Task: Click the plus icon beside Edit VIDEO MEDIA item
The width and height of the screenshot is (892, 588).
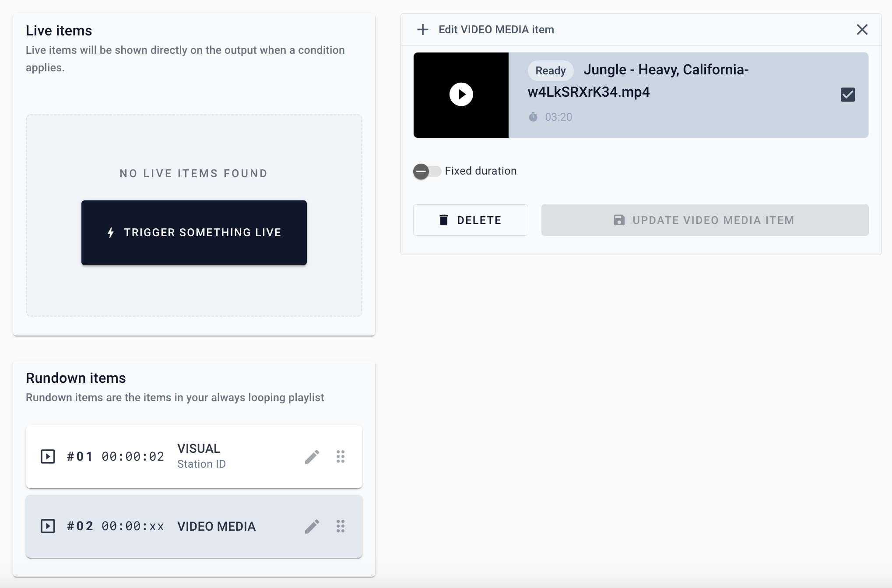Action: 423,30
